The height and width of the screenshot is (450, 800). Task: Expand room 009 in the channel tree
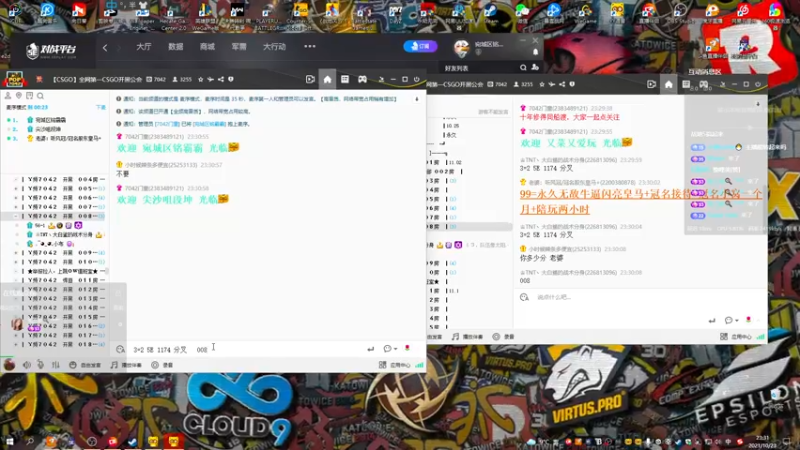(16, 253)
